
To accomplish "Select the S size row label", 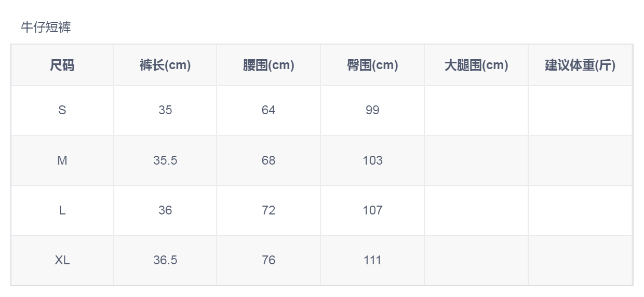I will click(62, 110).
